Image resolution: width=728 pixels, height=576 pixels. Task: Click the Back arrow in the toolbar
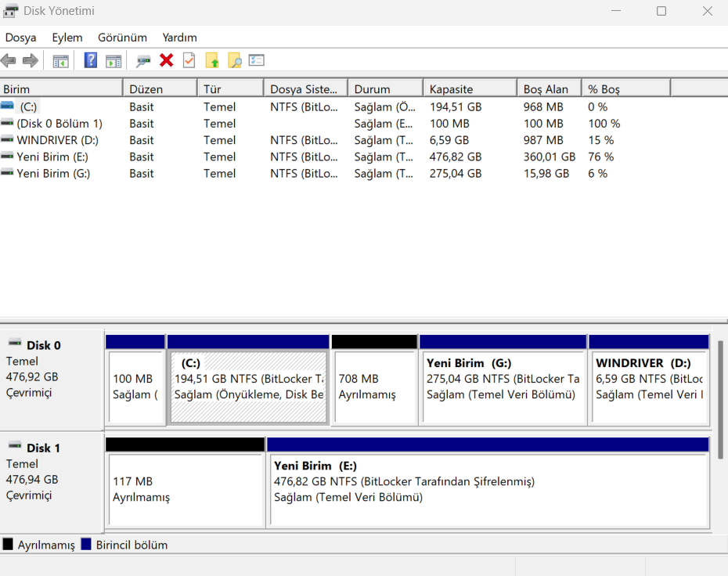click(9, 60)
